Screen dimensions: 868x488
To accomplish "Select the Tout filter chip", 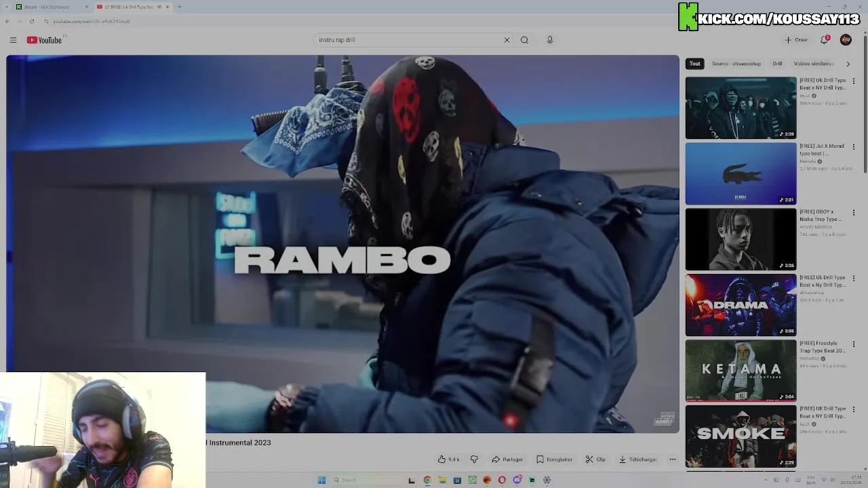I will (695, 64).
